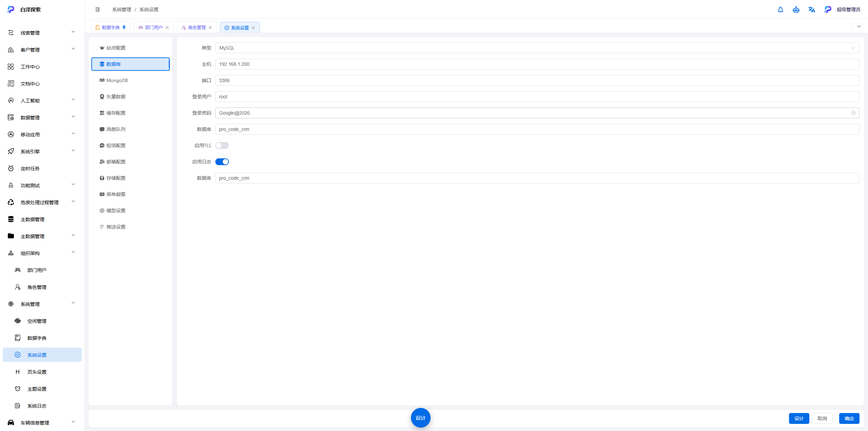This screenshot has height=431, width=868.
Task: Click the rectangular 设计 button
Action: pyautogui.click(x=799, y=418)
